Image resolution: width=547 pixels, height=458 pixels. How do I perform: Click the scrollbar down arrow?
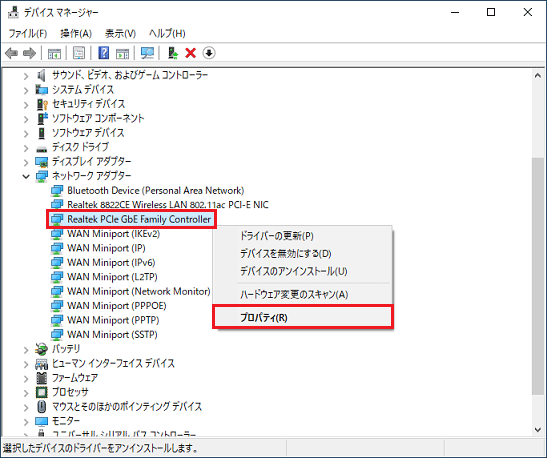(538, 430)
